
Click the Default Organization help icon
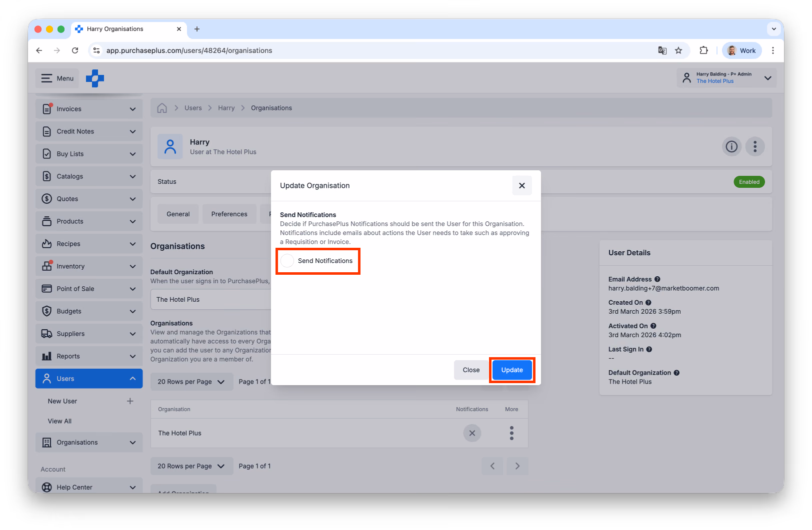coord(676,373)
